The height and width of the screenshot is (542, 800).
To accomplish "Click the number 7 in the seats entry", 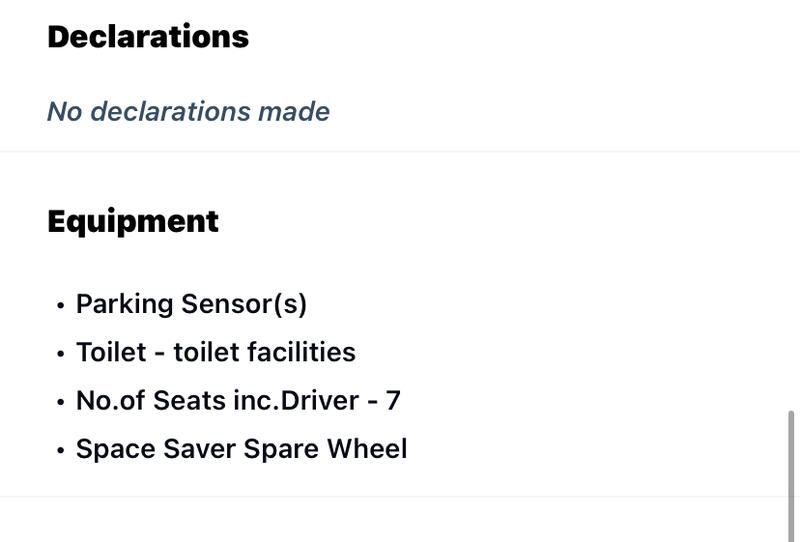I will tap(393, 400).
